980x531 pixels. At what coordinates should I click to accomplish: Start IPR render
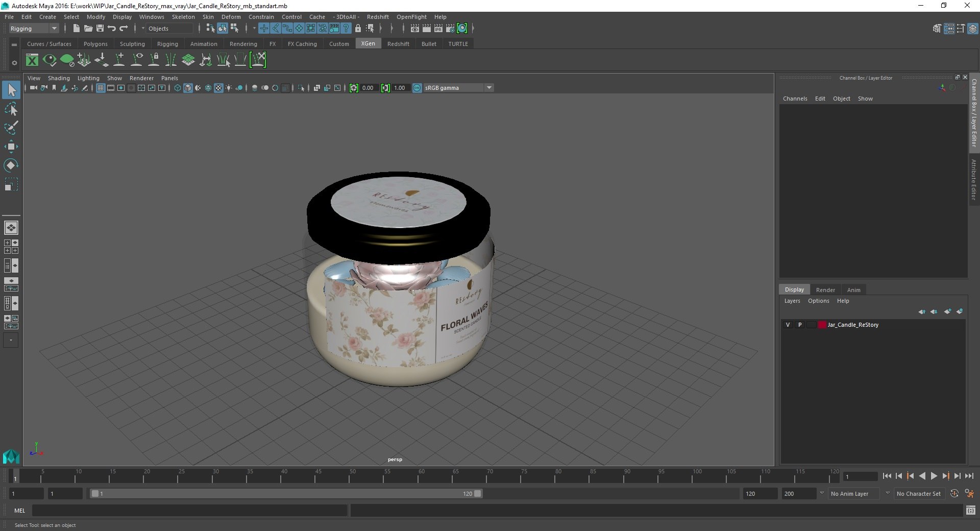pyautogui.click(x=438, y=29)
